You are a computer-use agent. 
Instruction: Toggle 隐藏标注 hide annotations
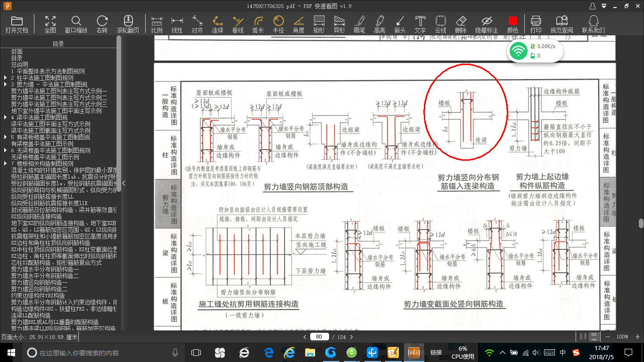(487, 25)
